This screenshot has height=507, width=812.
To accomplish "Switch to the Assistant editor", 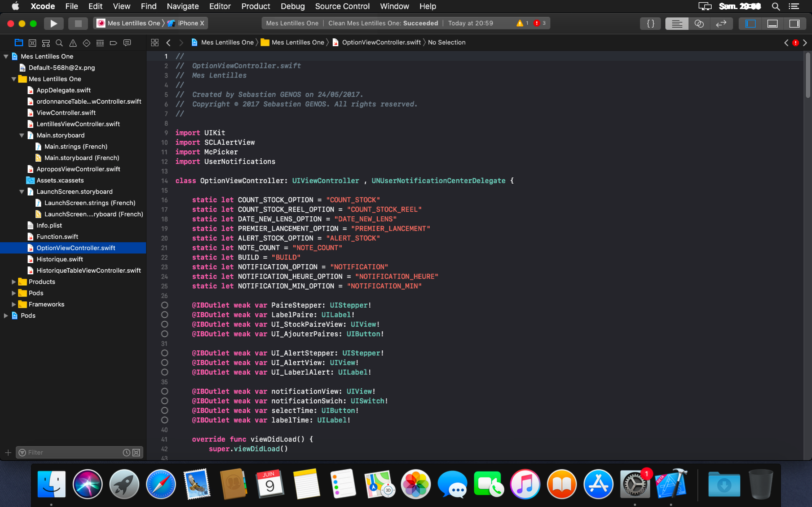I will click(699, 23).
